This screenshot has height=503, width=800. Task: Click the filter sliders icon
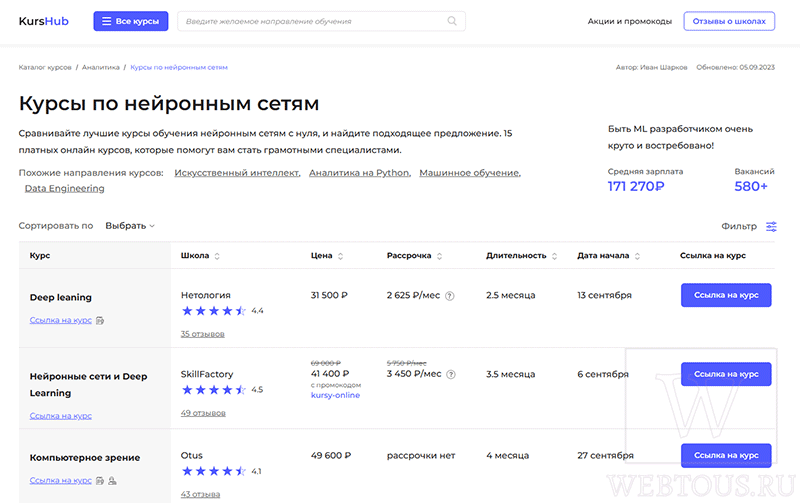[771, 226]
